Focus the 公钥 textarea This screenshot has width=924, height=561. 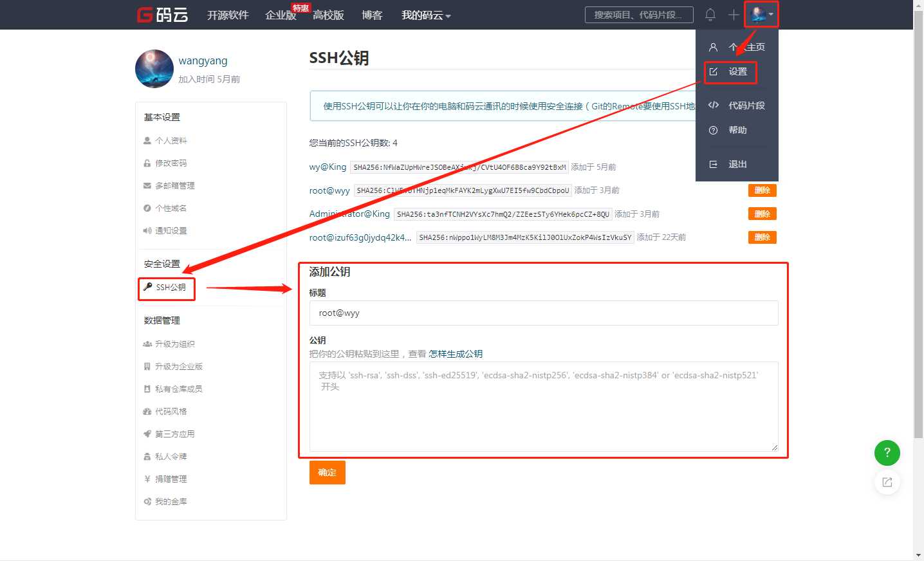[x=544, y=407]
